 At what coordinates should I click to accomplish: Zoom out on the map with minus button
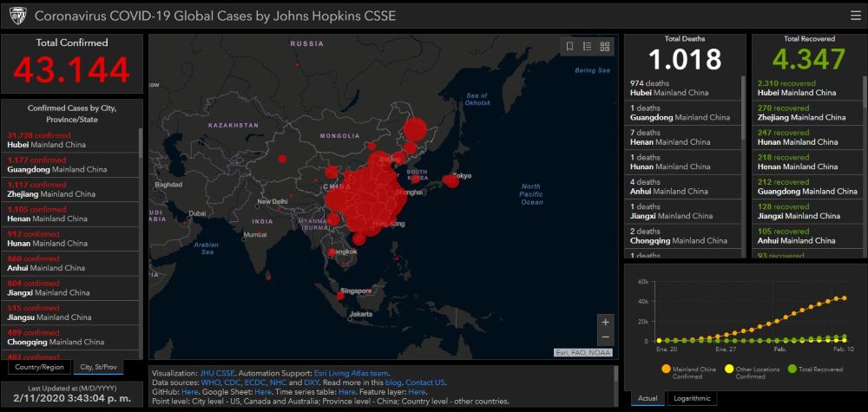(605, 337)
